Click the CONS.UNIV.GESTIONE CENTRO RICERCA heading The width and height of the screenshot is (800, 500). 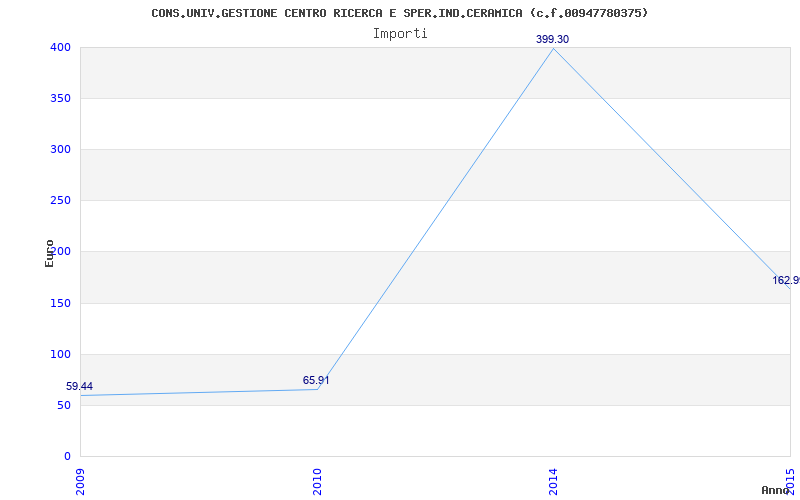coord(400,13)
